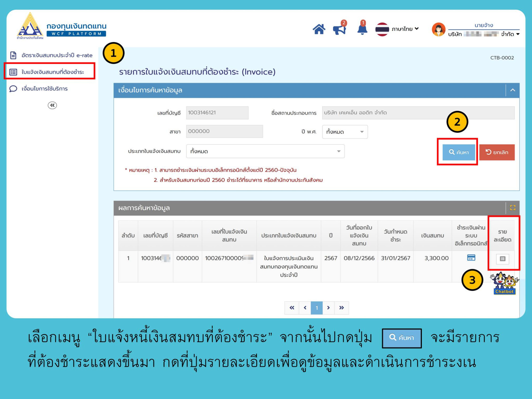Click the blue ค้นหา search button
532x399 pixels.
(x=458, y=152)
